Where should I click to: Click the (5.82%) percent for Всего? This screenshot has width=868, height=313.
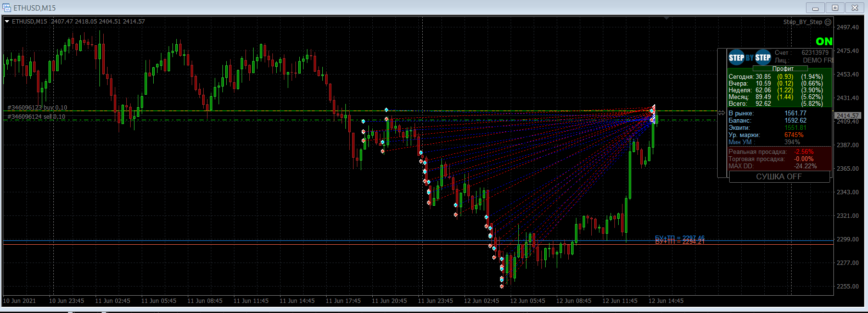pyautogui.click(x=812, y=104)
